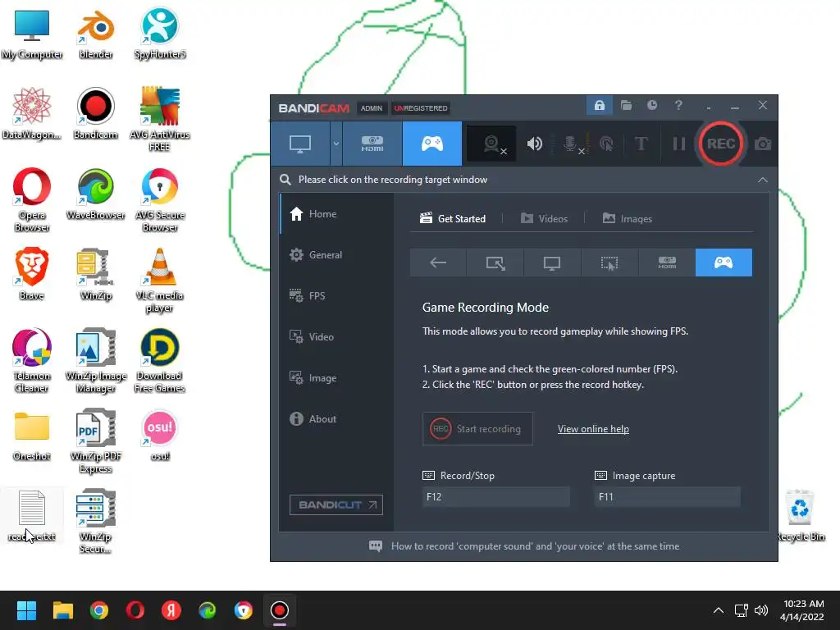Screen dimensions: 840x630
Task: Open volume icon in system tray
Action: (x=760, y=610)
